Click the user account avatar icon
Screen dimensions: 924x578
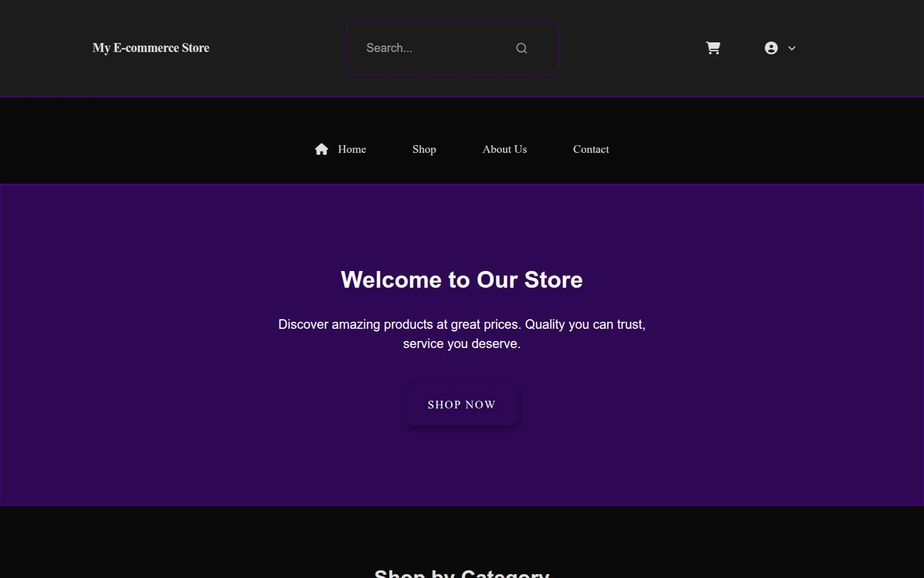point(771,48)
